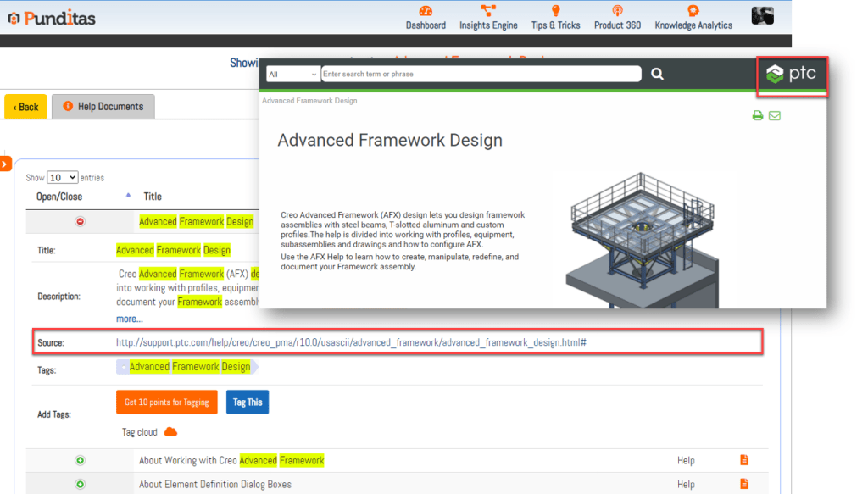Click the Punditas logo

pyautogui.click(x=52, y=18)
